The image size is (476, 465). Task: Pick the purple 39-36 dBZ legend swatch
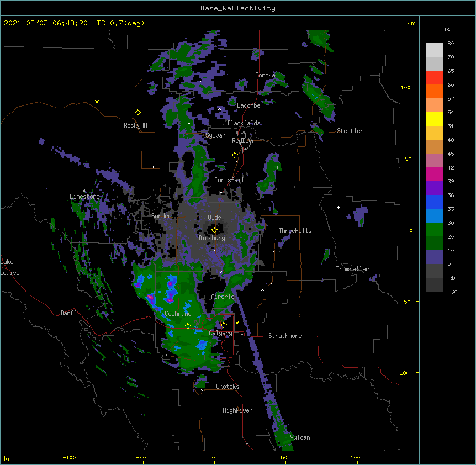(434, 188)
